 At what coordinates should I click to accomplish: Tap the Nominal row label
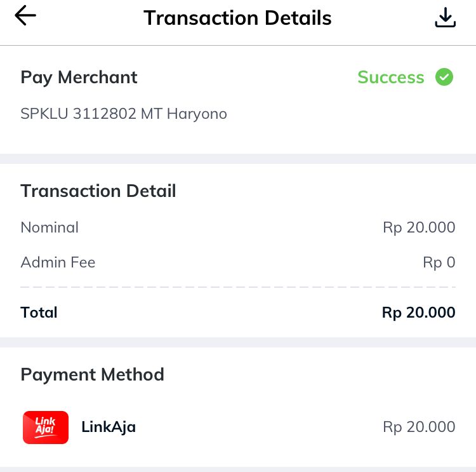pos(50,227)
